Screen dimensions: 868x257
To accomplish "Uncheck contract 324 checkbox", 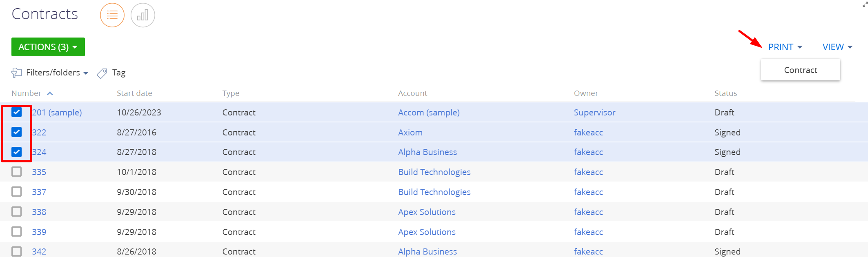I will [x=17, y=152].
